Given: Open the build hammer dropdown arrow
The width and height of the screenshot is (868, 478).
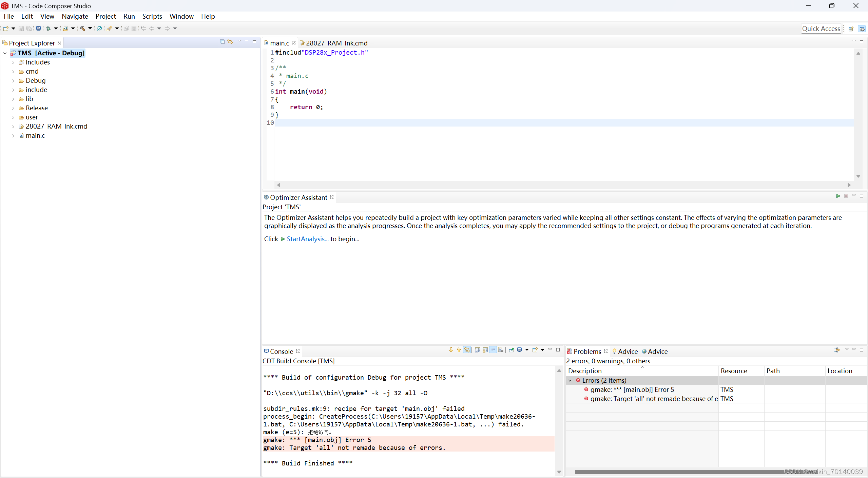Looking at the screenshot, I should tap(90, 28).
